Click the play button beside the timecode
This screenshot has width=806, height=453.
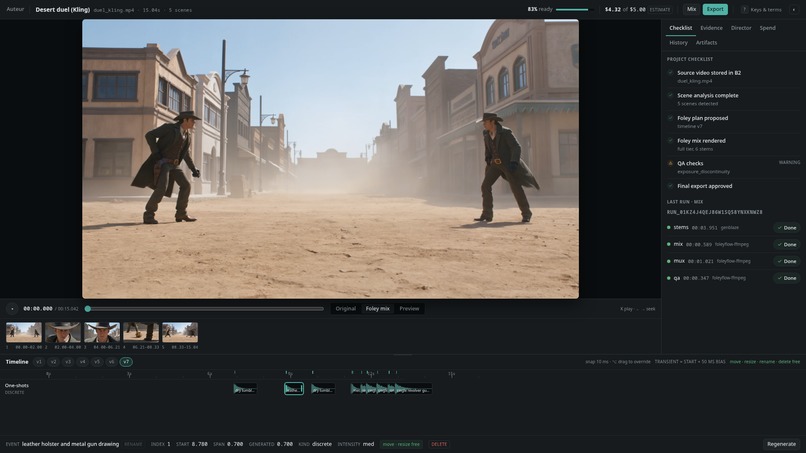(x=12, y=309)
